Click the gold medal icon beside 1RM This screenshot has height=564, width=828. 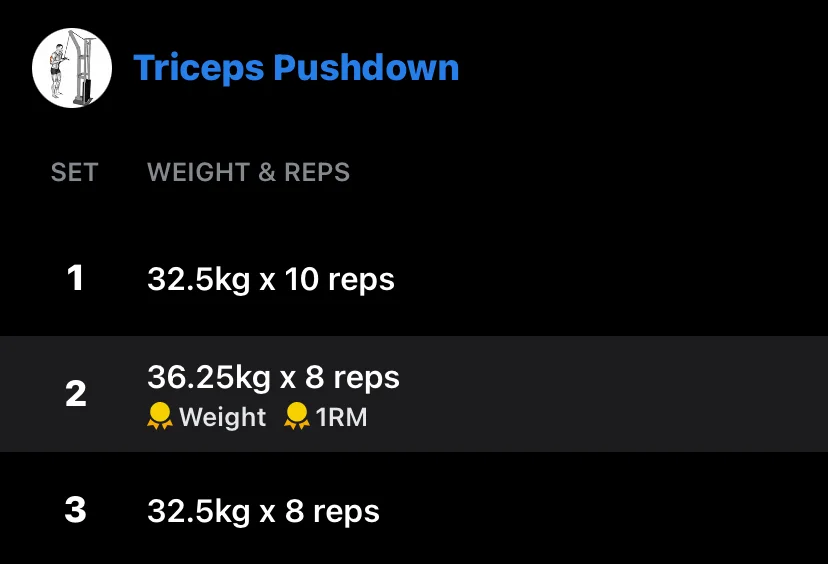[297, 416]
